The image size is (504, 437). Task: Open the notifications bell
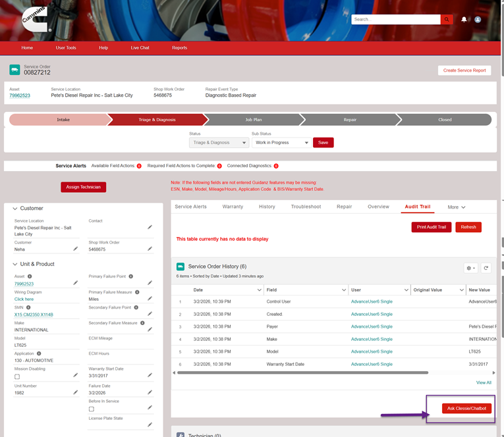pyautogui.click(x=464, y=20)
